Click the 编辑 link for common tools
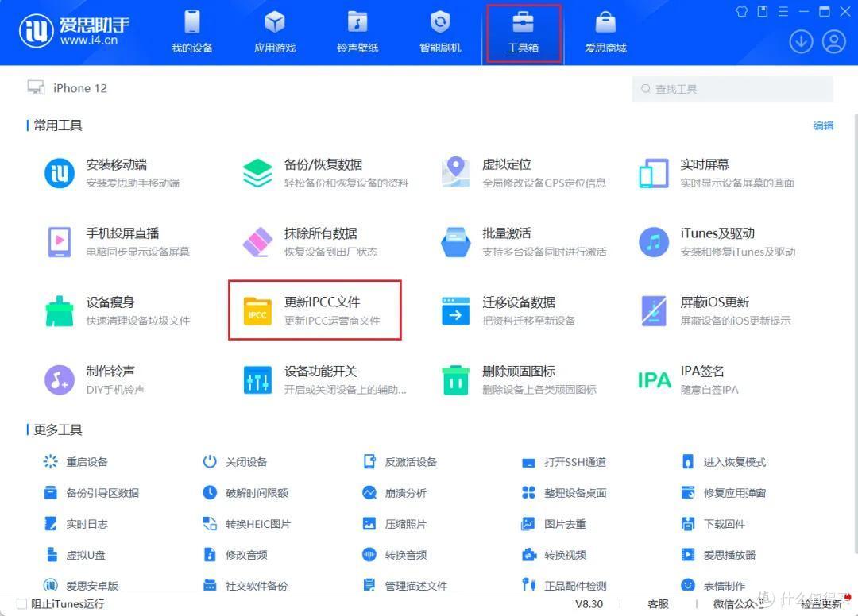 823,125
